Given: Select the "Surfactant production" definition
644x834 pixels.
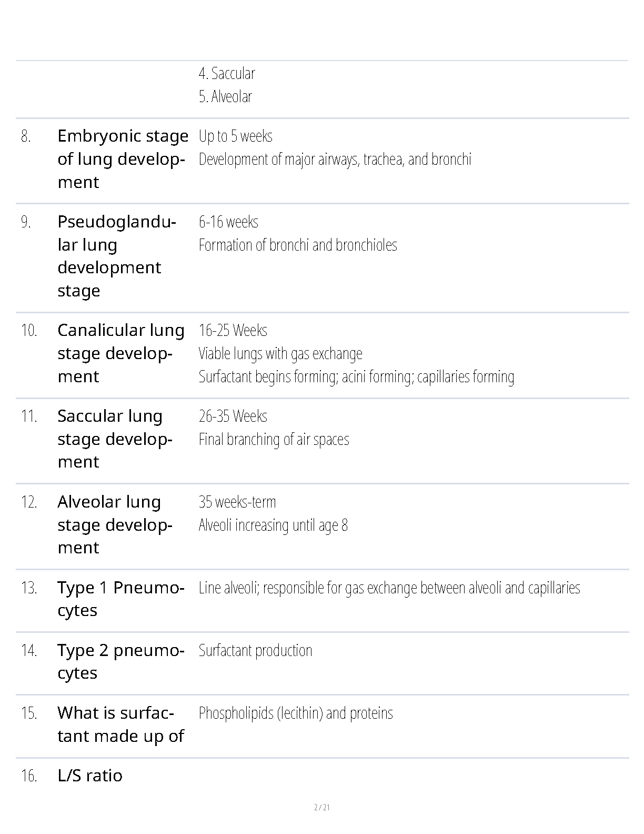Looking at the screenshot, I should 255,651.
